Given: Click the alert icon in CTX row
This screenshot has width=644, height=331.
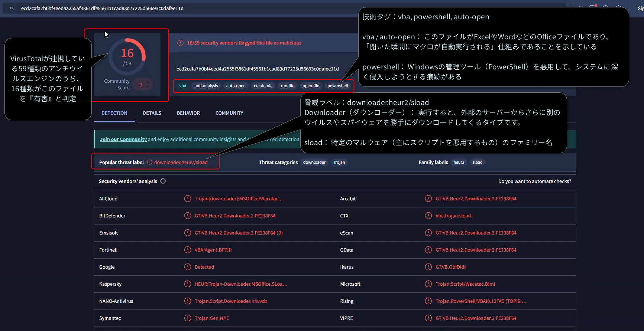Looking at the screenshot, I should tap(428, 216).
